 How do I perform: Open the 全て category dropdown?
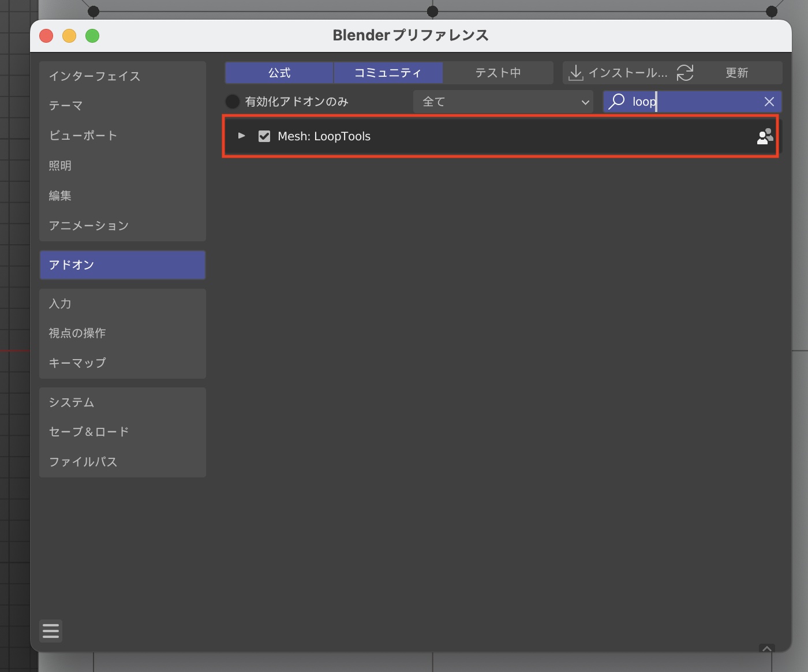pos(503,102)
